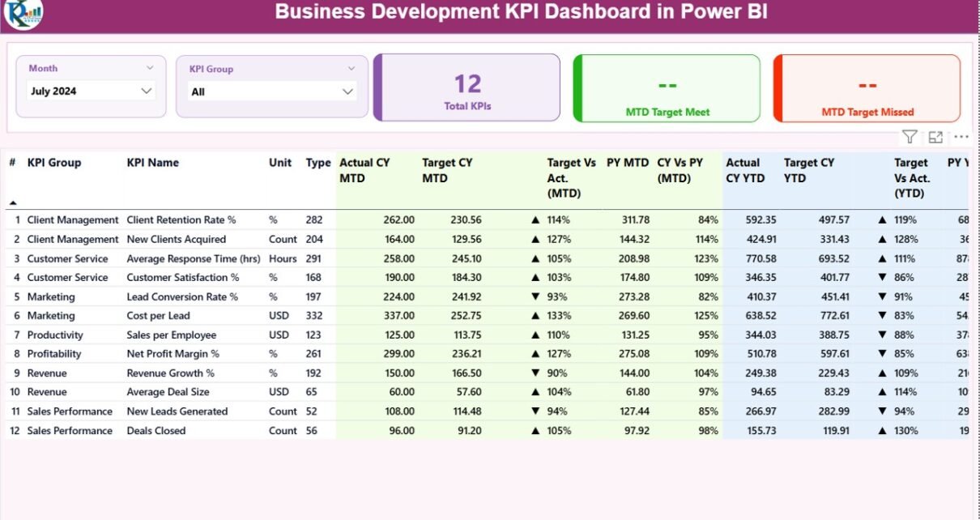Screen dimensions: 980x520
Task: Sort by the KPI Name column header
Action: [x=153, y=163]
